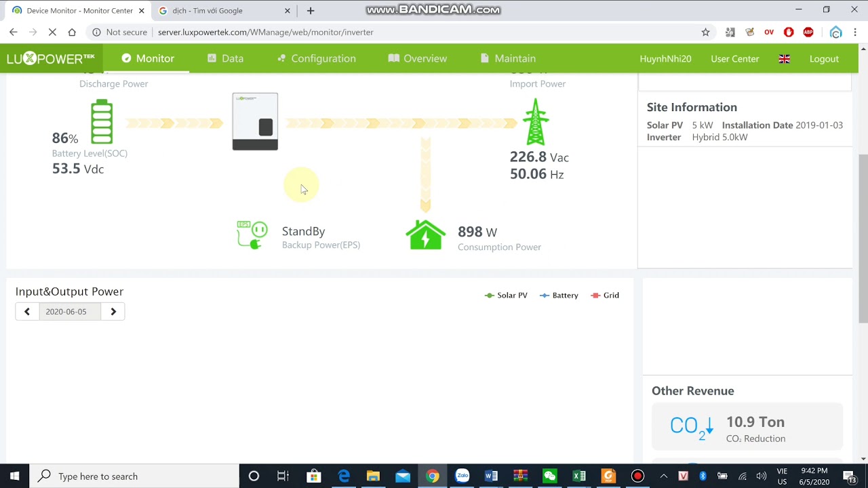Click the red hand AdBlock extension icon
The image size is (868, 488).
tap(789, 32)
